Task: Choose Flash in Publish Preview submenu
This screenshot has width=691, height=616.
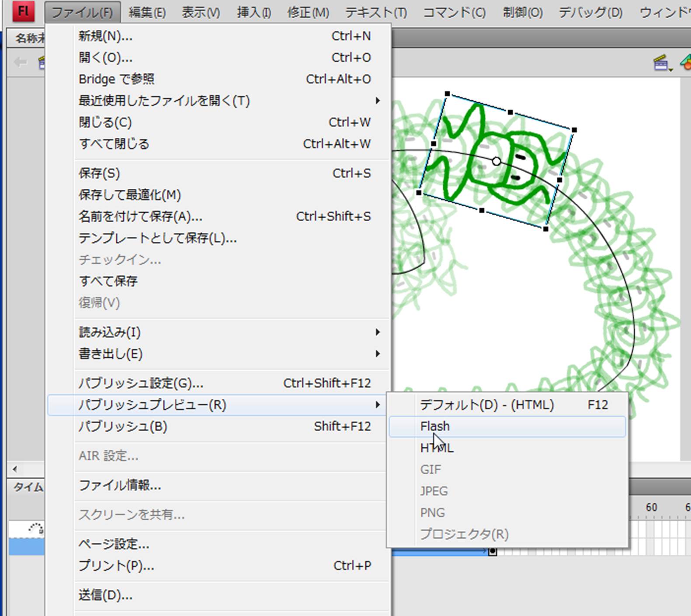Action: (435, 426)
